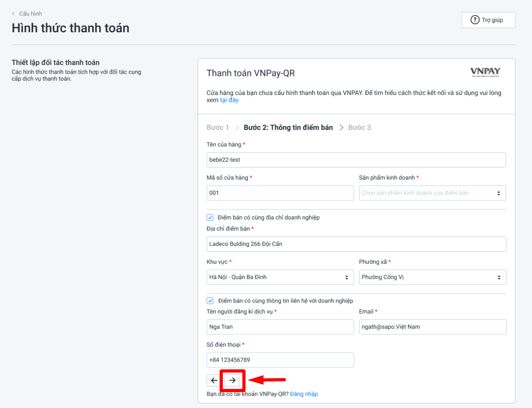This screenshot has height=408, width=532.
Task: Select 'Bước 2: Thông tin điểm bán' step
Action: coord(288,128)
